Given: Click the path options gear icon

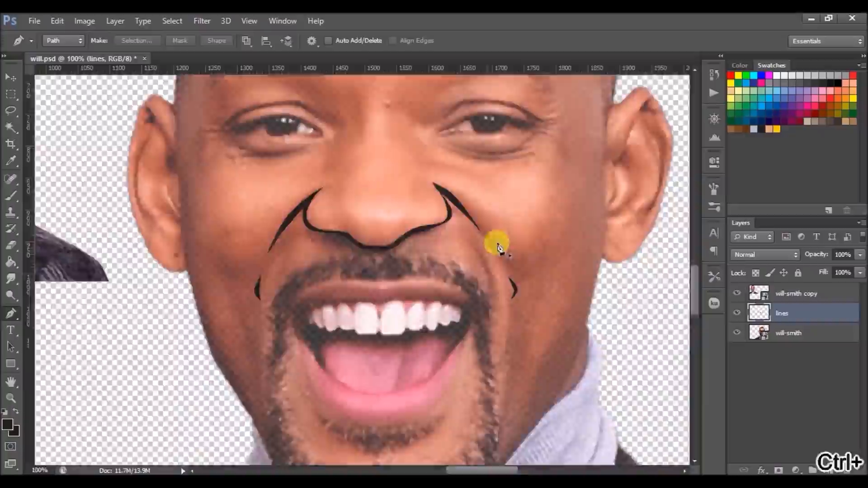Looking at the screenshot, I should click(x=311, y=41).
